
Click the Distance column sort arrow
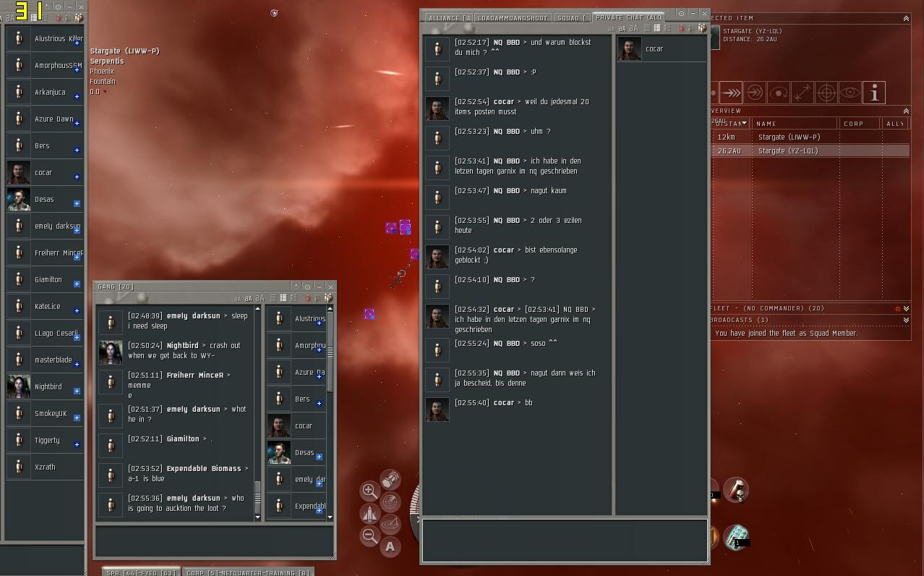pos(744,122)
